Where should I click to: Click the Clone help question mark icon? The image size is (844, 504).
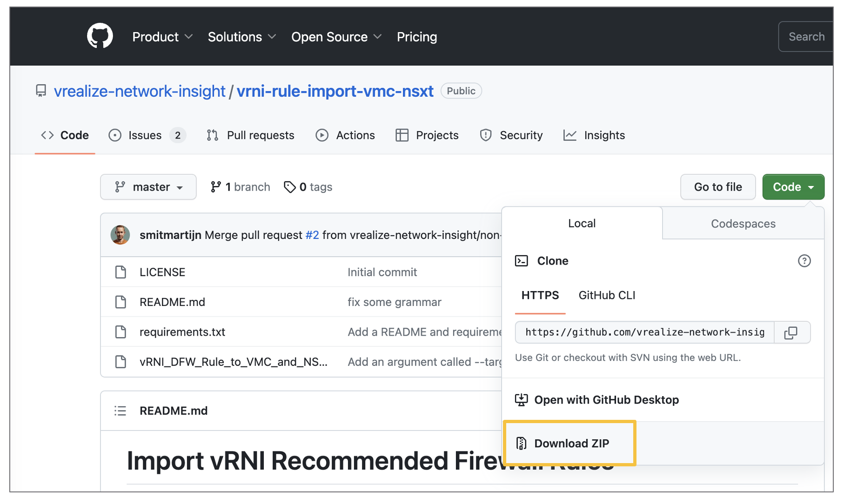804,261
